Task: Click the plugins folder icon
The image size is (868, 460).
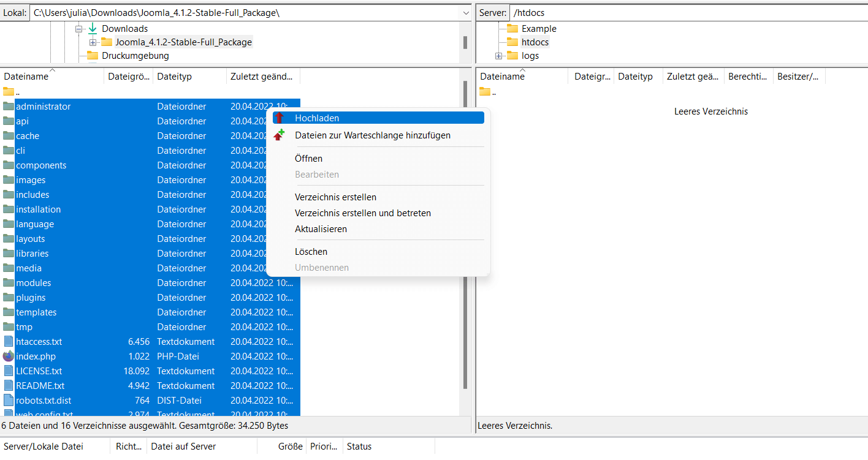Action: (9, 297)
